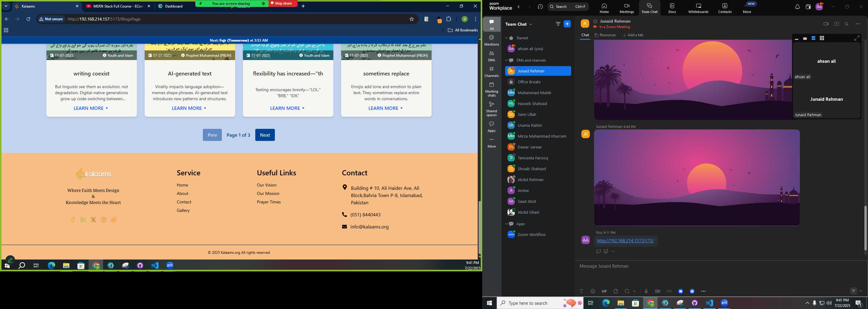Record audio message with microphone icon
The height and width of the screenshot is (309, 868).
pos(646,291)
